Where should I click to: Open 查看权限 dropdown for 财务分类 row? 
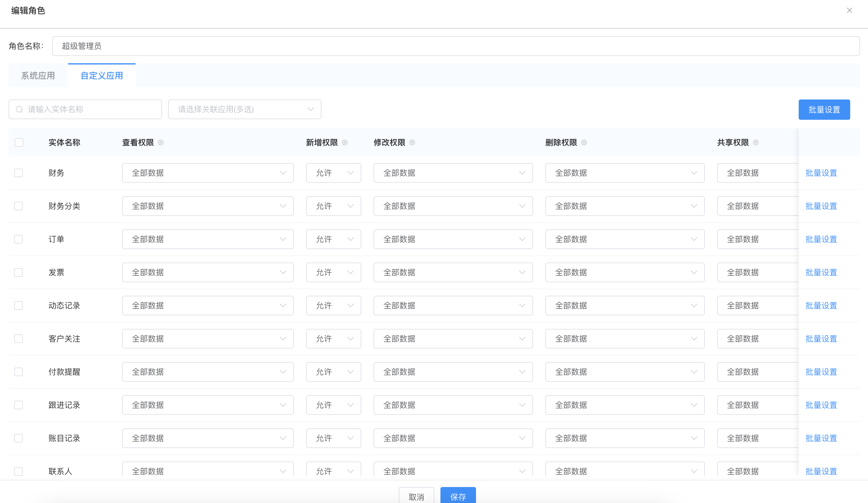click(x=208, y=206)
